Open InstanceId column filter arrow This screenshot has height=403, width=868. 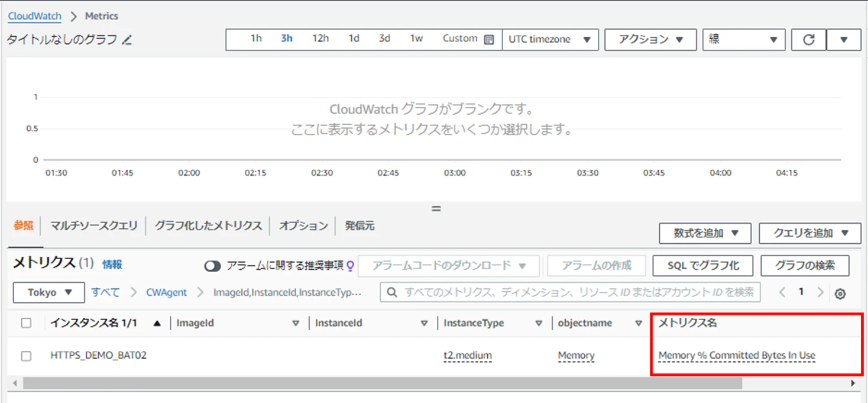pyautogui.click(x=424, y=323)
